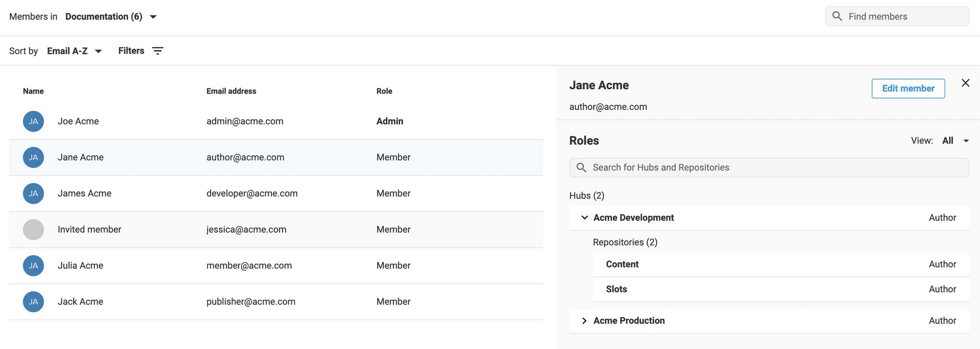
Task: Click the admin@acme.com email cell
Action: 245,121
